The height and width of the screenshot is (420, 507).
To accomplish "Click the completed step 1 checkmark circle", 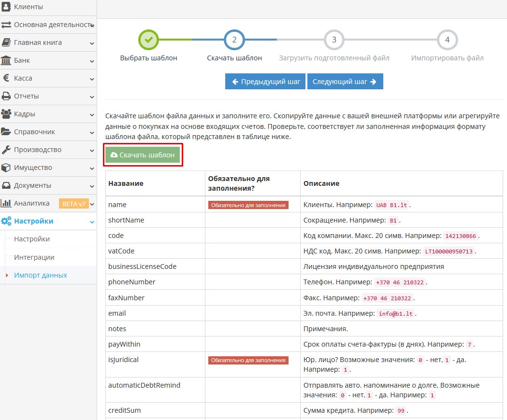I will click(x=148, y=40).
